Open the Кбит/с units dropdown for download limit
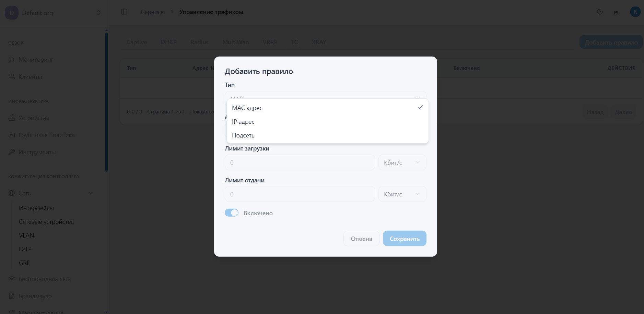The width and height of the screenshot is (644, 314). [x=402, y=162]
